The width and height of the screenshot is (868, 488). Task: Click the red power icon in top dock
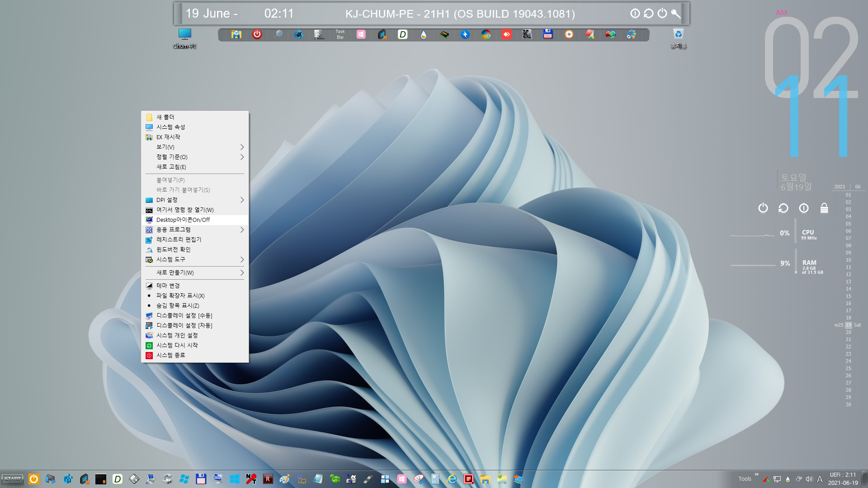pyautogui.click(x=257, y=34)
